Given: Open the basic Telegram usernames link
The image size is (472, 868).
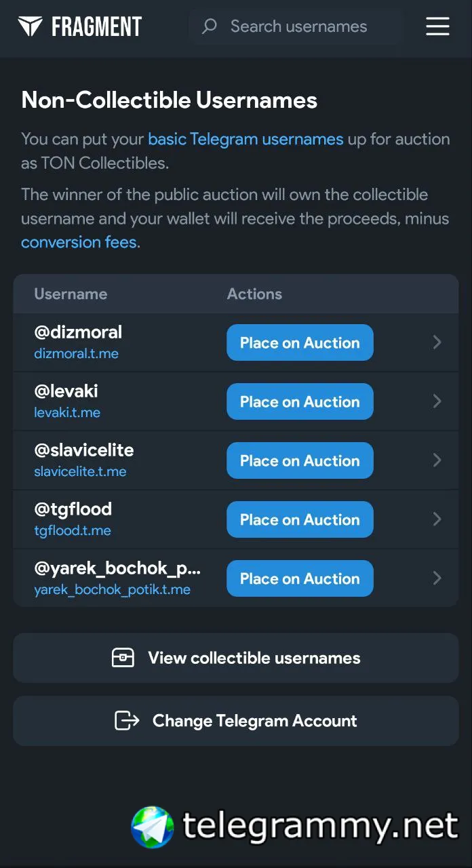Looking at the screenshot, I should coord(245,139).
